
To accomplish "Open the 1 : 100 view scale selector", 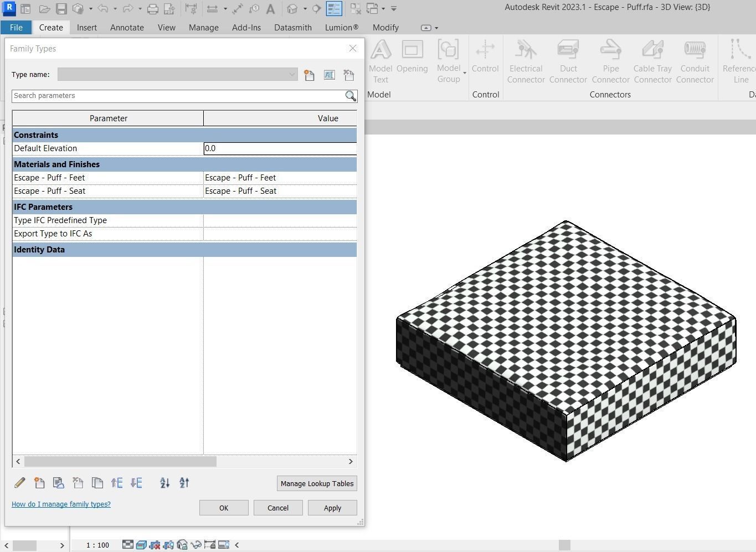I will pos(97,545).
